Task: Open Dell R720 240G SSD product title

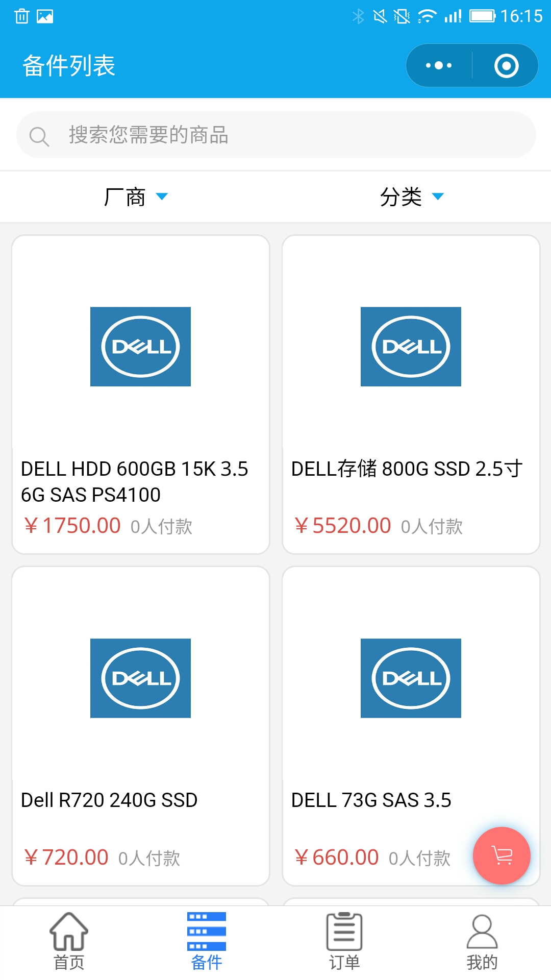Action: coord(109,800)
